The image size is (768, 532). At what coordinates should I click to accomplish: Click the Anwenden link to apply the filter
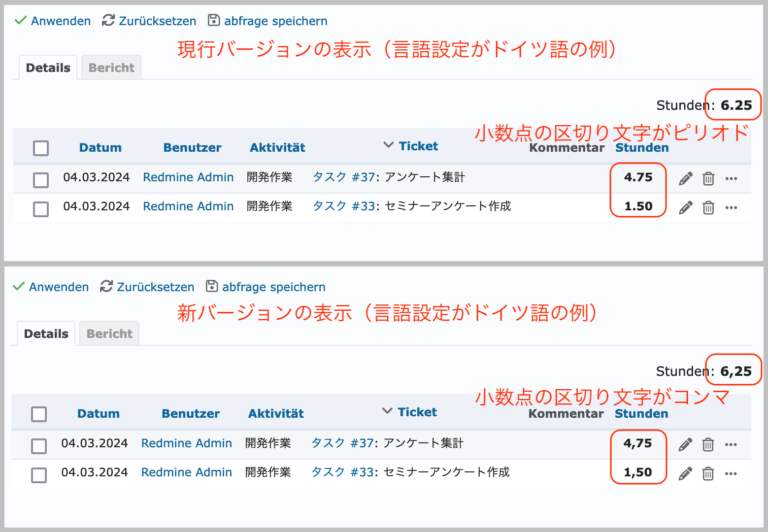60,21
